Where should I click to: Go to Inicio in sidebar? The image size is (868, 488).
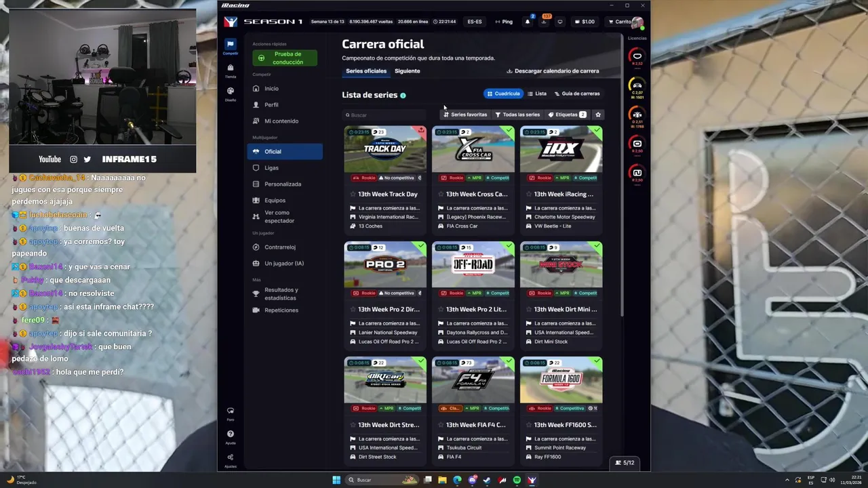pyautogui.click(x=285, y=89)
